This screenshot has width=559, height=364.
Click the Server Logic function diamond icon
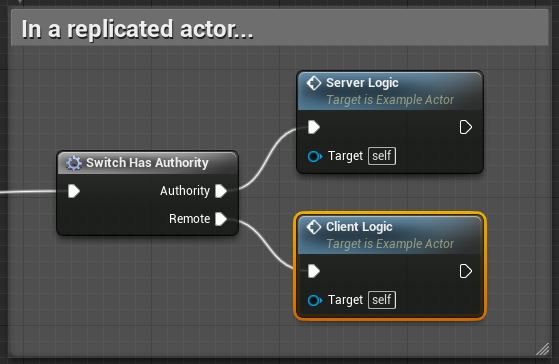[x=314, y=83]
